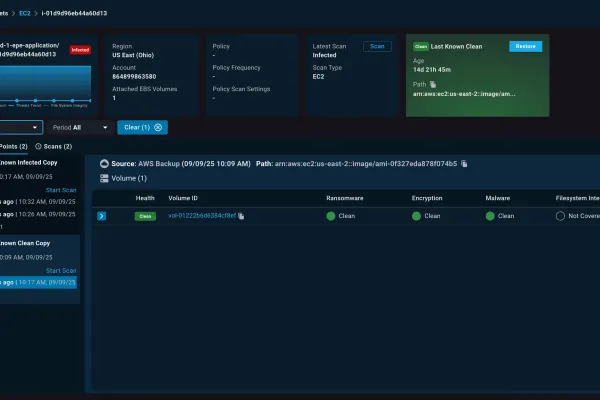Viewport: 600px width, 400px height.
Task: Click the Restore button
Action: 525,46
